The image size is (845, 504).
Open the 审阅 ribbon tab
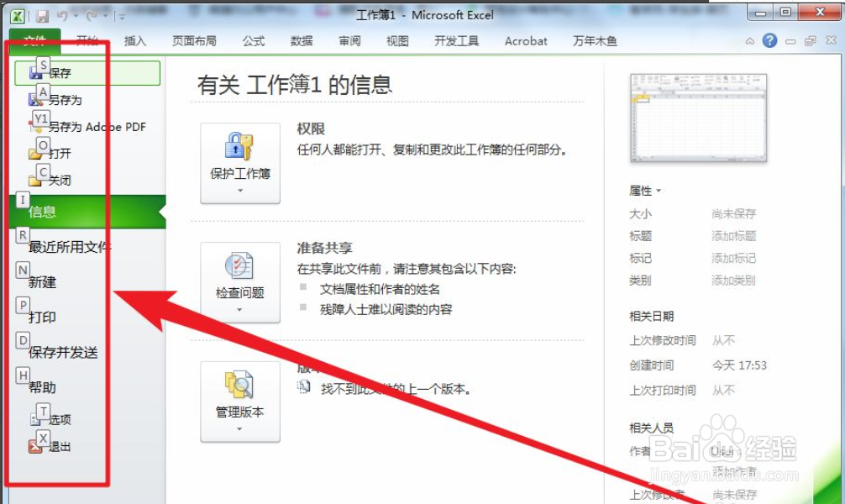click(x=349, y=41)
